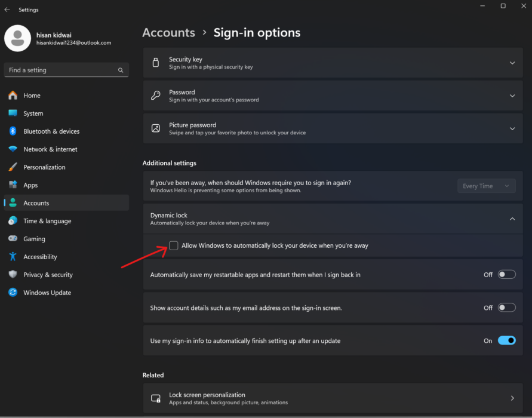Open Privacy & security settings
Screen dimensions: 532x418
tap(48, 274)
